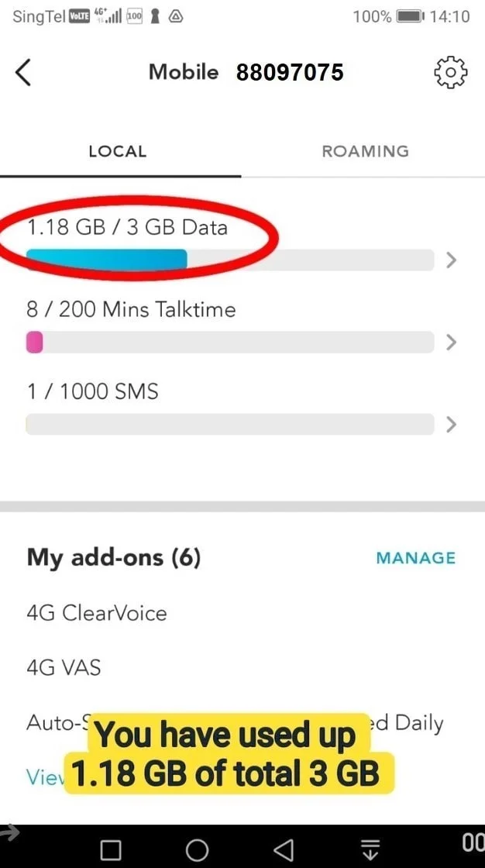
Task: Expand the Mins Talktime chevron
Action: [452, 343]
